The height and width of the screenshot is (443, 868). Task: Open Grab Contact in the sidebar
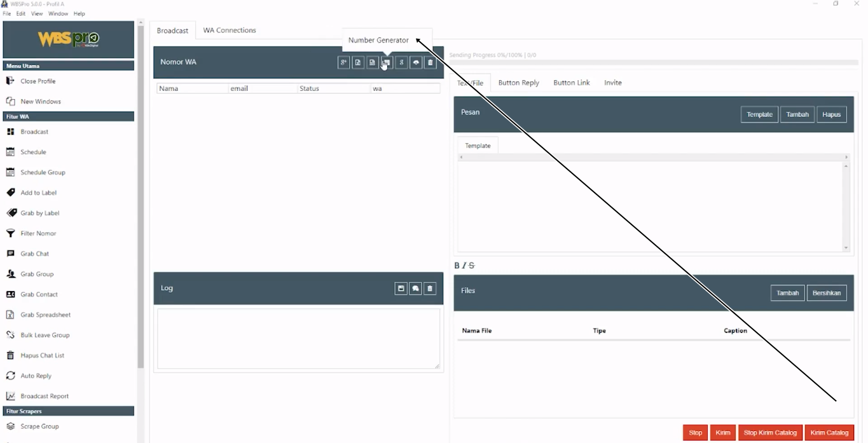click(x=39, y=294)
